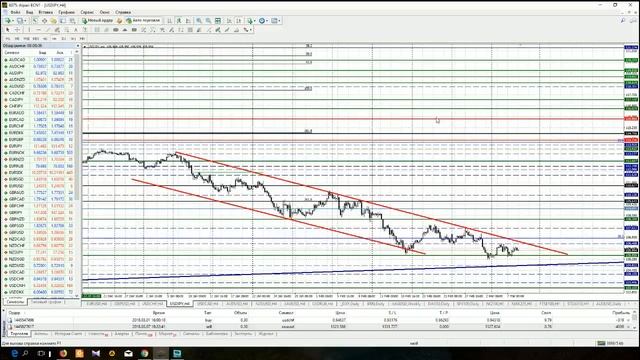Open the MetaEditor icon
Image resolution: width=640 pixels, height=360 pixels.
point(120,20)
